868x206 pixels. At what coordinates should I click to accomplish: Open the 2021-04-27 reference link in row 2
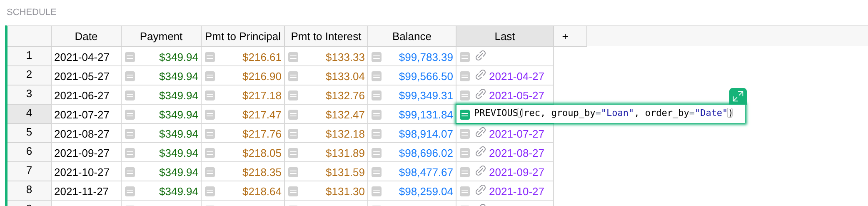click(x=516, y=76)
